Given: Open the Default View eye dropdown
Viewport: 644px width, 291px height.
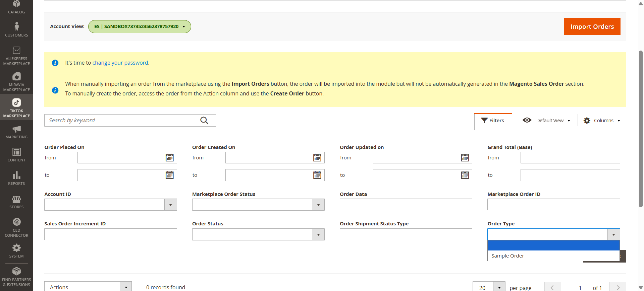Looking at the screenshot, I should tap(546, 121).
